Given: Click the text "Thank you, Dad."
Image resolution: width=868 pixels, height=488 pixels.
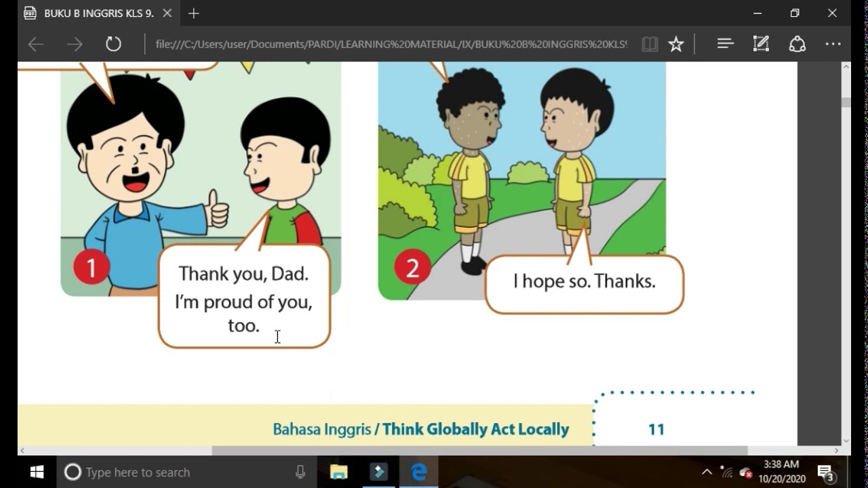Looking at the screenshot, I should coord(243,274).
